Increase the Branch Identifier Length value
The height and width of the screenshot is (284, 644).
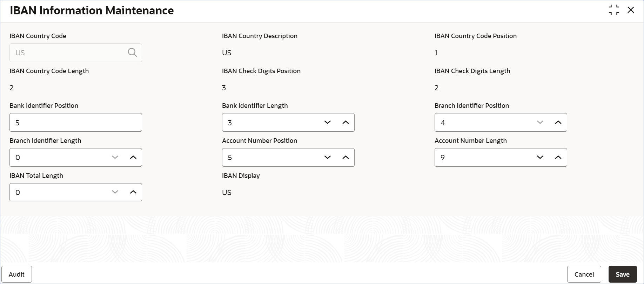pos(133,157)
